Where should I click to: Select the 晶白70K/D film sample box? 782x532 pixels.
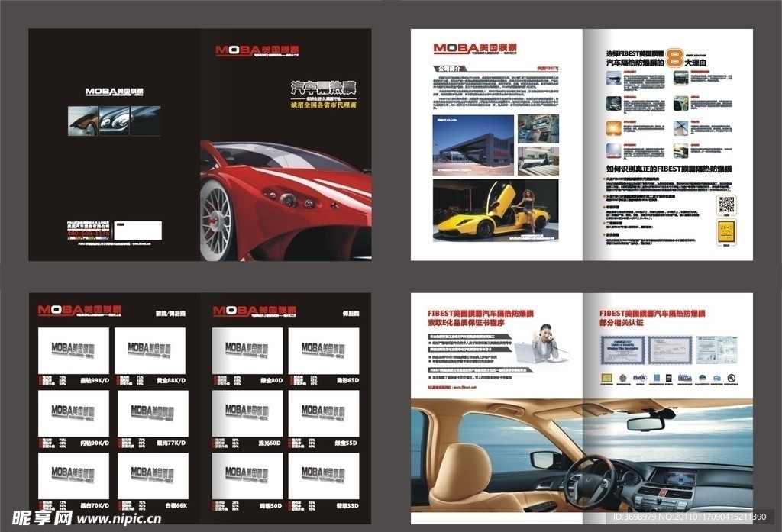coord(73,476)
